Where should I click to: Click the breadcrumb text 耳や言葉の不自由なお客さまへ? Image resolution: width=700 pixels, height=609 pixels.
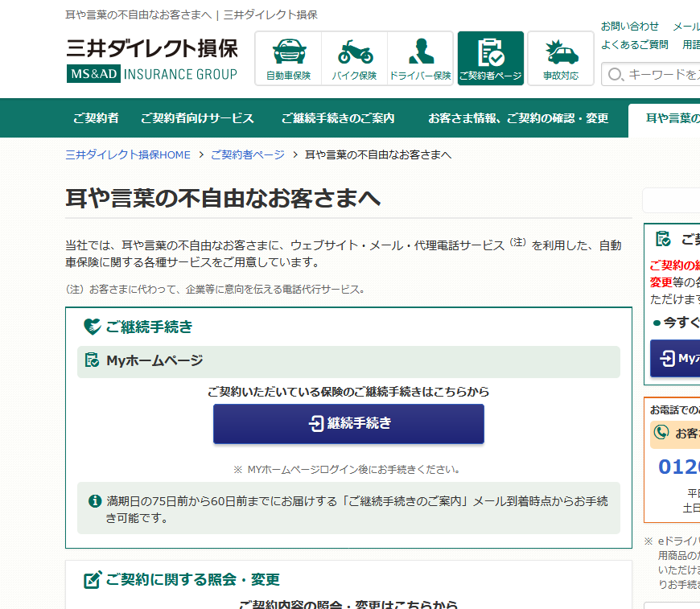378,155
